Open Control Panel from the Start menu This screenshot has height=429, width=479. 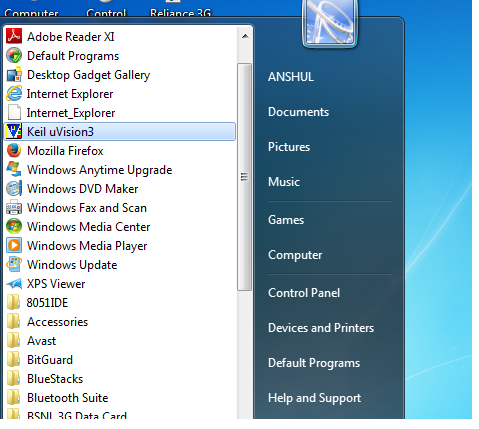[304, 293]
